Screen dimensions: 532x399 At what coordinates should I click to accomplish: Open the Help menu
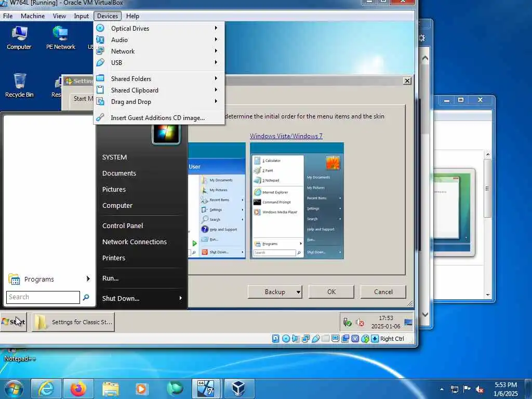(132, 16)
